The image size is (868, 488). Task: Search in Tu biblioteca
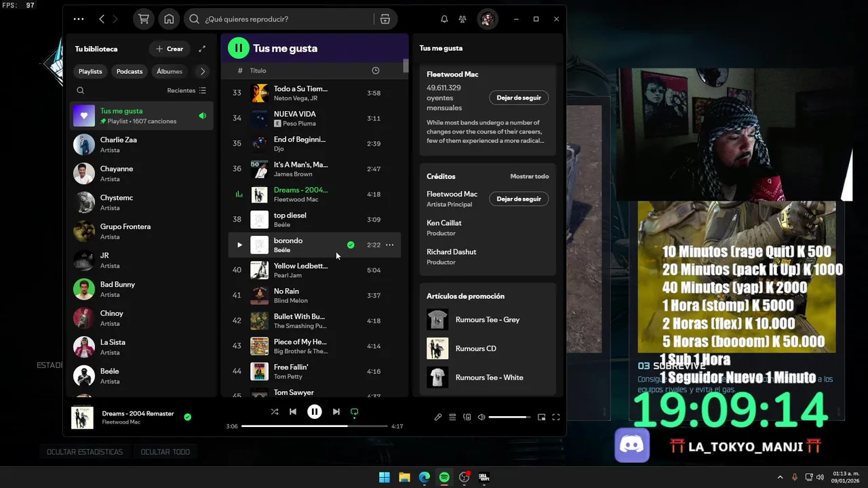coord(81,90)
